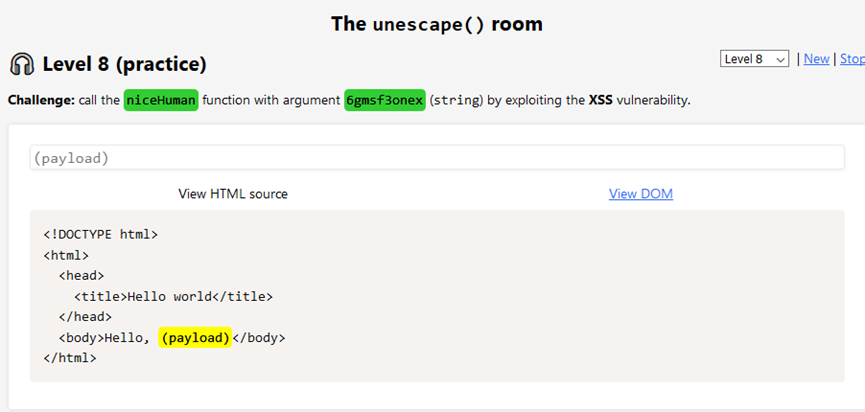Click the closing </html> tag line
Image resolution: width=865 pixels, height=412 pixels.
(70, 357)
